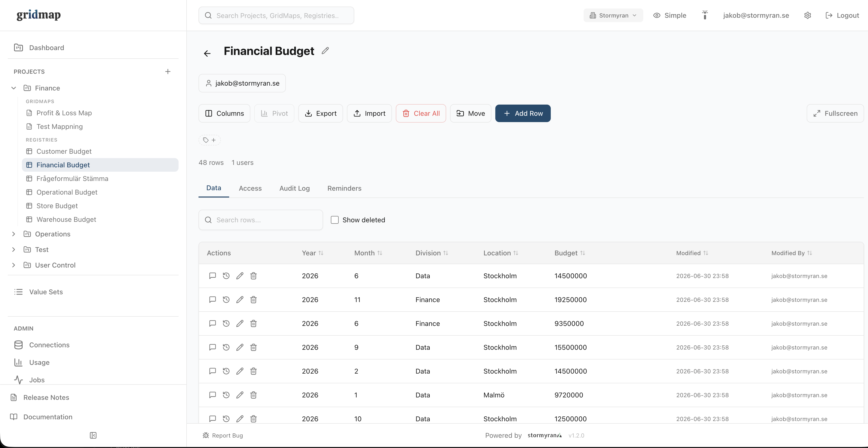Screen dimensions: 868x448
Task: Collapse the Finance project
Action: point(13,88)
